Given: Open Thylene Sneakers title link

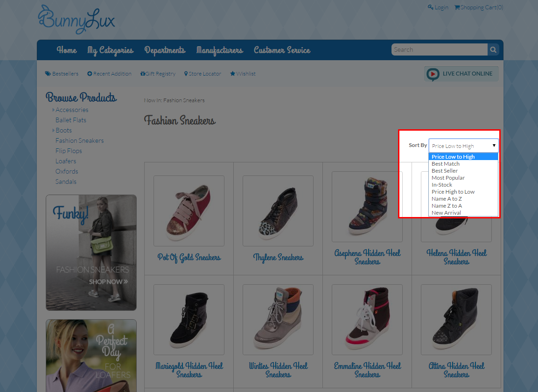Looking at the screenshot, I should (278, 258).
